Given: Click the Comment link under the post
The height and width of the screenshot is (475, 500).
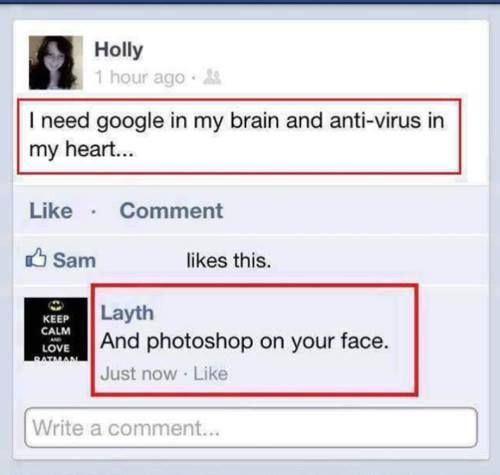Looking at the screenshot, I should tap(171, 211).
